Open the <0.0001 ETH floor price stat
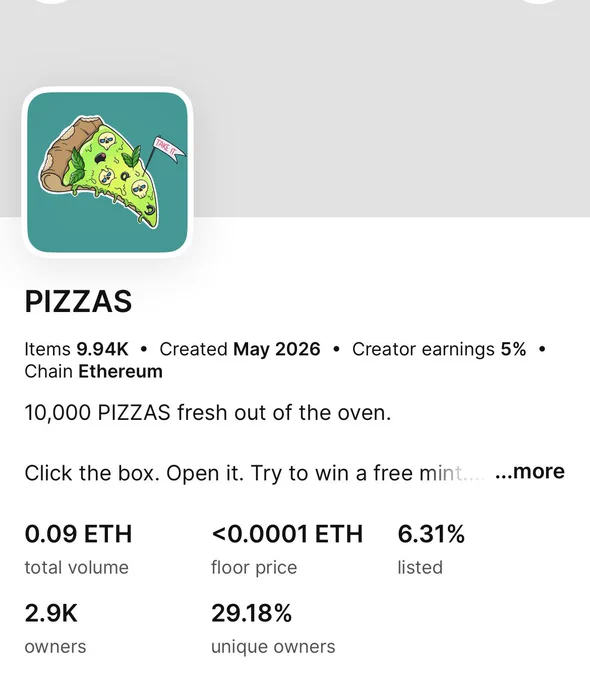 pyautogui.click(x=287, y=548)
